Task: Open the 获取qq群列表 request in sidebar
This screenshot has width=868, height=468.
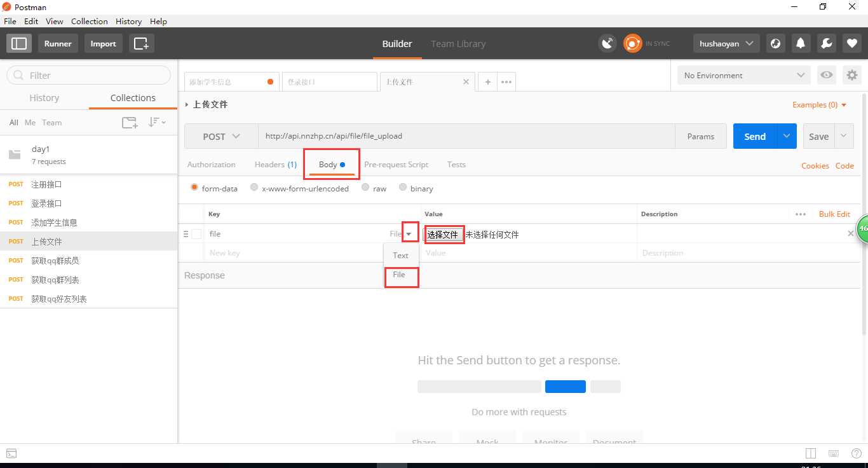Action: [x=55, y=280]
